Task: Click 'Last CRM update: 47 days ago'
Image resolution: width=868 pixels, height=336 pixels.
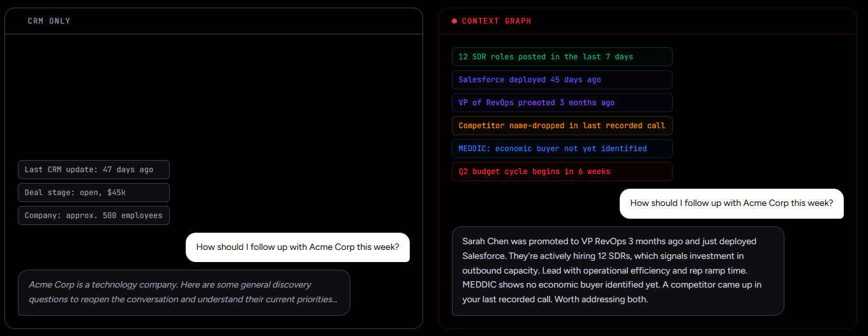Action: (x=94, y=170)
